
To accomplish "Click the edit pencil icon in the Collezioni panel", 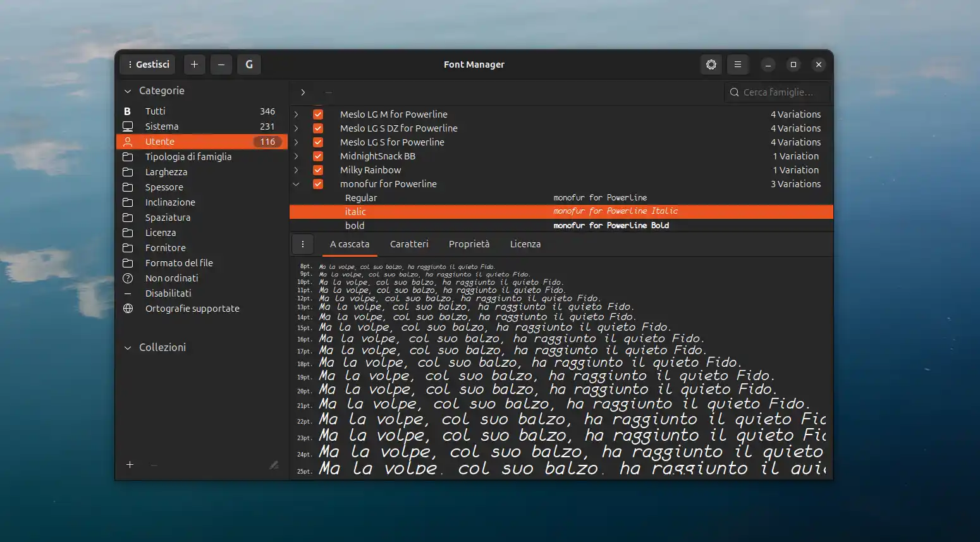I will (x=274, y=465).
